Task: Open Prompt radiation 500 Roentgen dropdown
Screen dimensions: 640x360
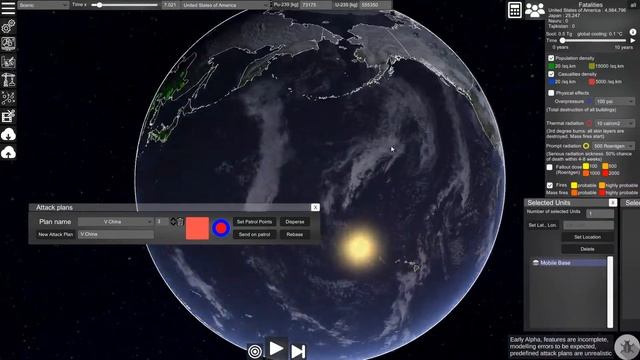Action: [613, 146]
